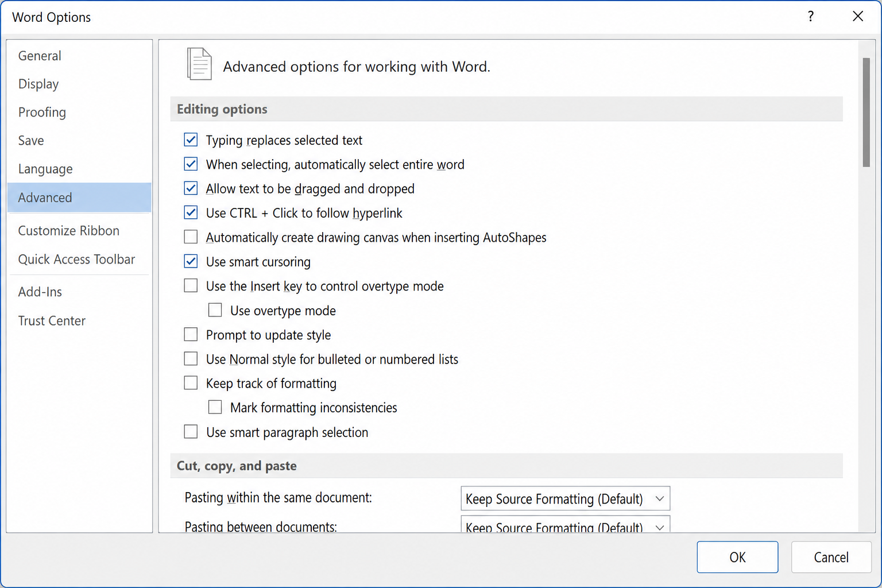
Task: Click the Cut, copy, and paste header
Action: [x=506, y=466]
